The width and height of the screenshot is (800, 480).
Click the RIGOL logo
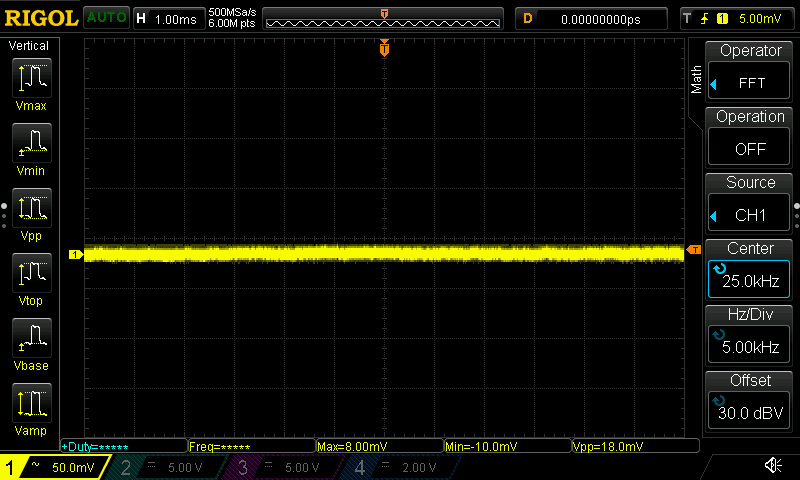point(41,18)
